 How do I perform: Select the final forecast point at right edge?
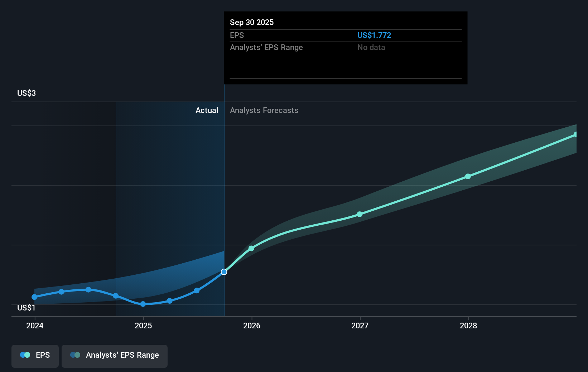click(575, 134)
